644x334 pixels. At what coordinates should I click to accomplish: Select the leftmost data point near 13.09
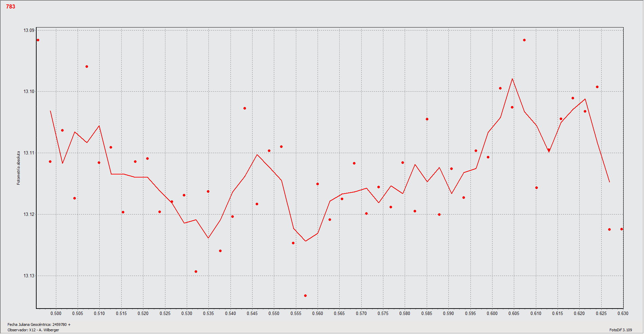(38, 40)
